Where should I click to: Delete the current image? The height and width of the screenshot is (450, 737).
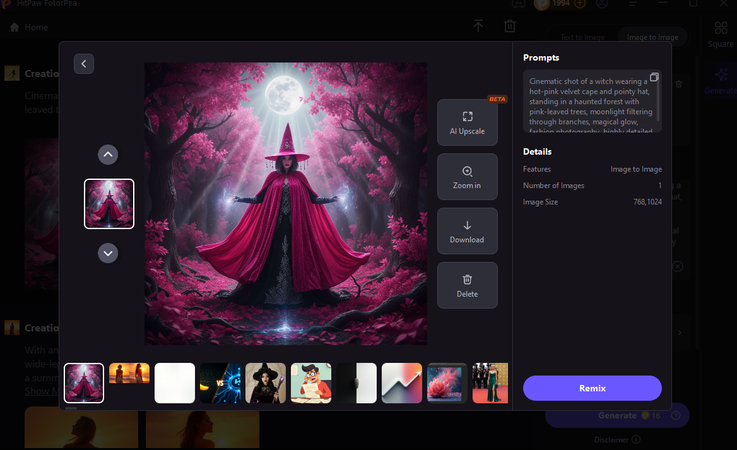[467, 285]
